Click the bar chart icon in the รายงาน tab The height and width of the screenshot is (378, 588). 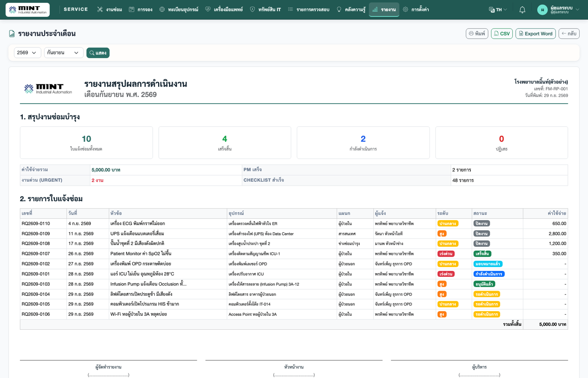[x=375, y=9]
